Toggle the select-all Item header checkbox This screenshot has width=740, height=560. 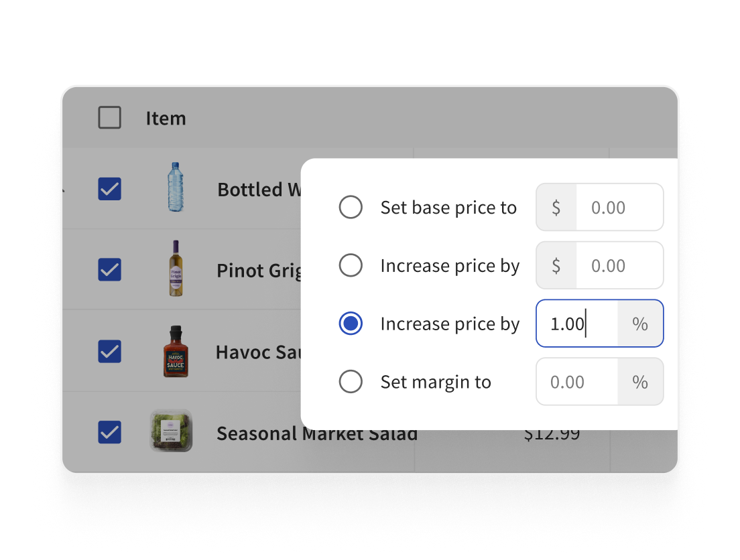click(109, 117)
